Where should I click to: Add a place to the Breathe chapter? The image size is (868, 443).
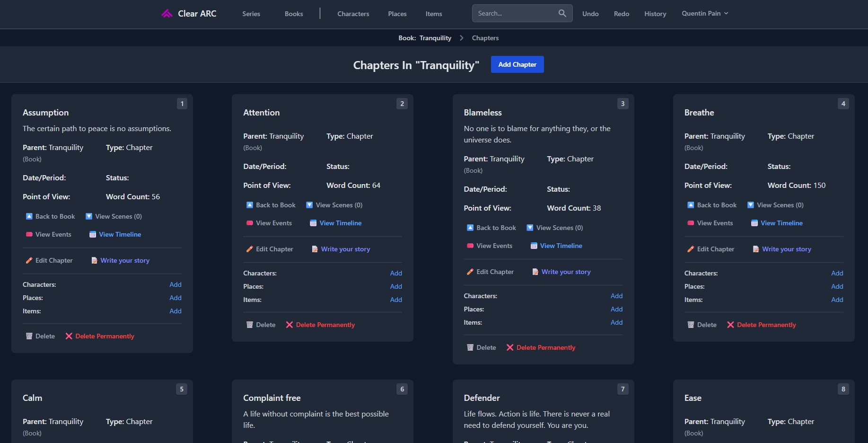(837, 286)
